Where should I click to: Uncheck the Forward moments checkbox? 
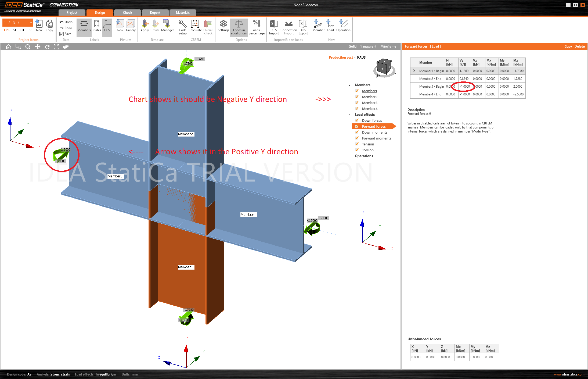coord(357,138)
